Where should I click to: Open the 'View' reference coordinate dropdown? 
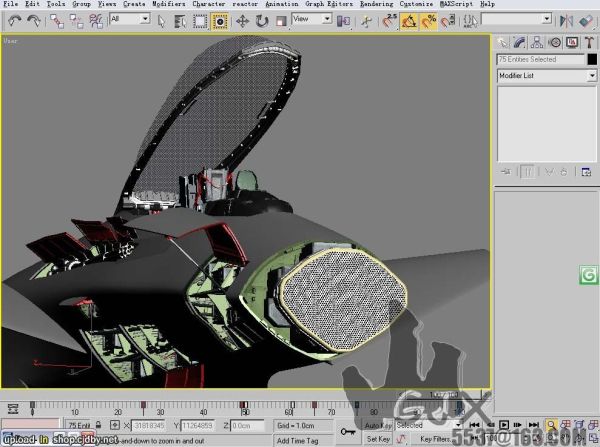(311, 19)
